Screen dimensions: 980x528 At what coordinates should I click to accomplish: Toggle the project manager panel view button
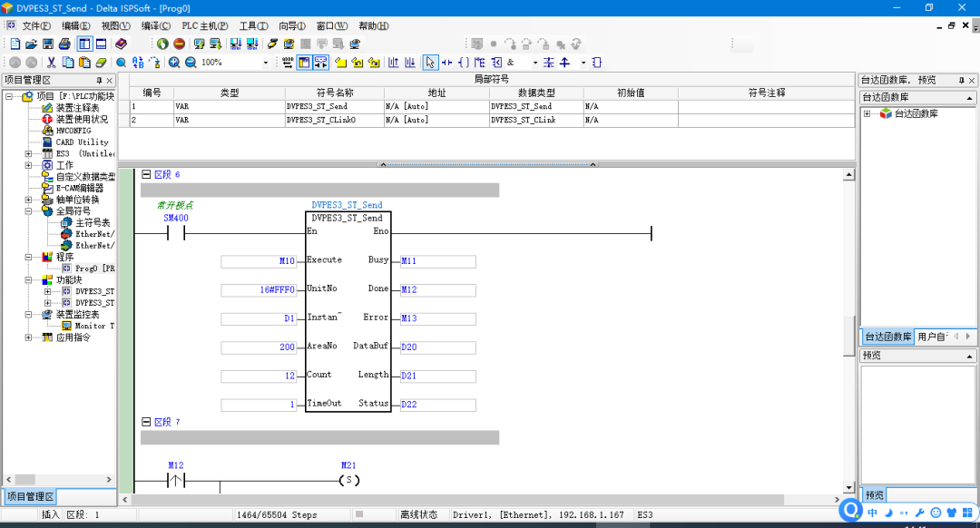pos(84,44)
